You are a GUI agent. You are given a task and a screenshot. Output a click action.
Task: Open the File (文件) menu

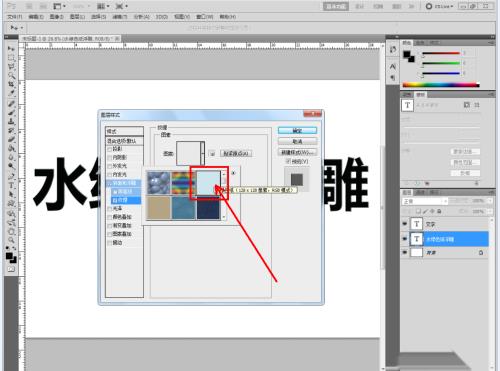14,17
